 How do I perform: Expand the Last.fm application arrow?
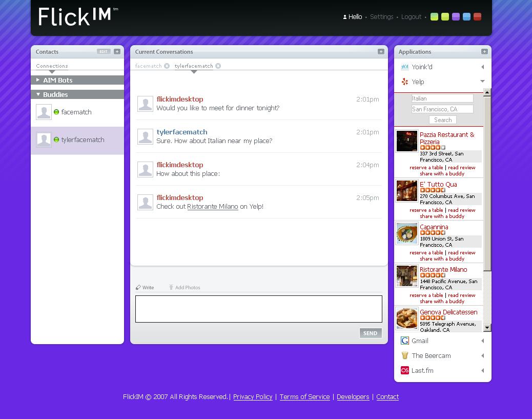(x=482, y=371)
